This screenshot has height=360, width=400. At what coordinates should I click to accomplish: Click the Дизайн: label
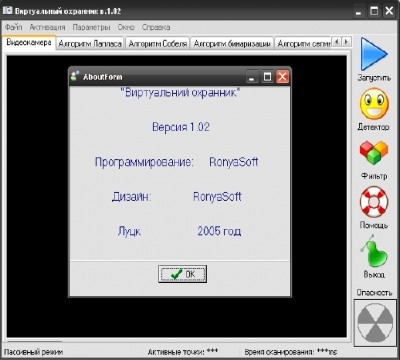(x=132, y=197)
